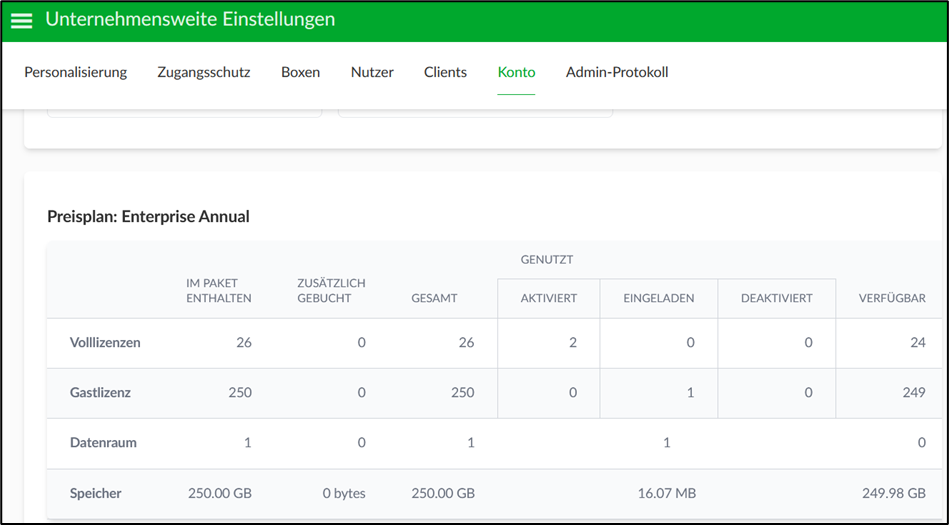This screenshot has height=525, width=949.
Task: Open the Clients tab
Action: [x=445, y=72]
